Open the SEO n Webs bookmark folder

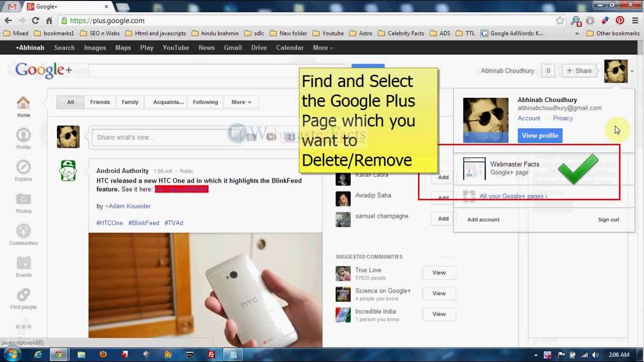tap(100, 33)
